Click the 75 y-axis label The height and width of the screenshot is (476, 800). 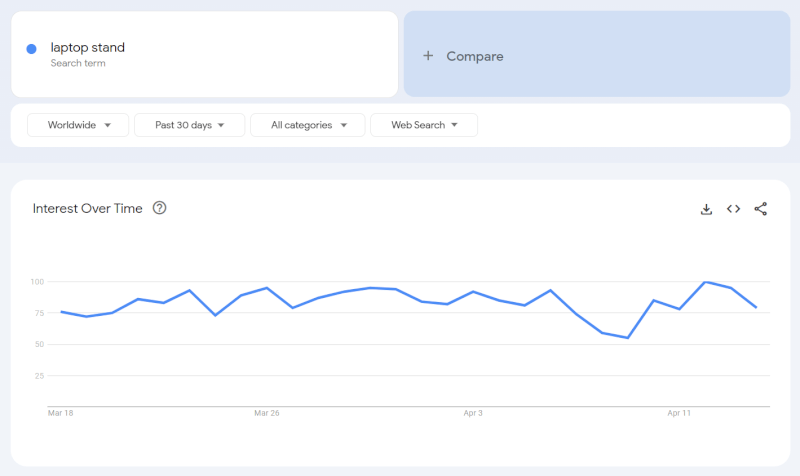pos(39,313)
